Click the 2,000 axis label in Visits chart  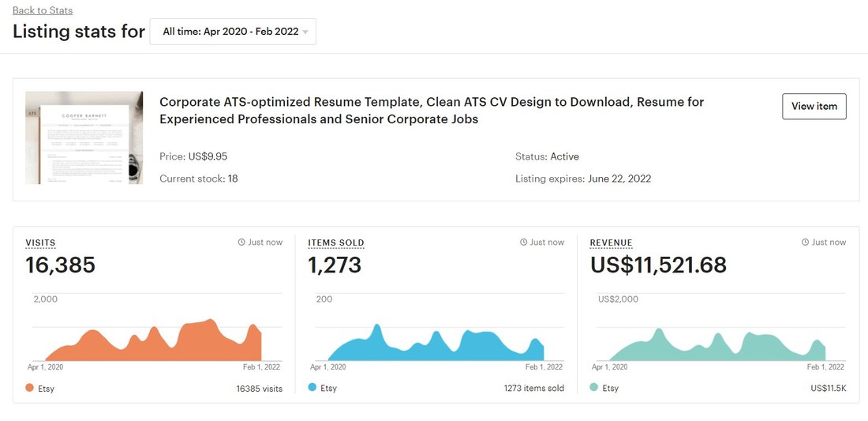46,299
